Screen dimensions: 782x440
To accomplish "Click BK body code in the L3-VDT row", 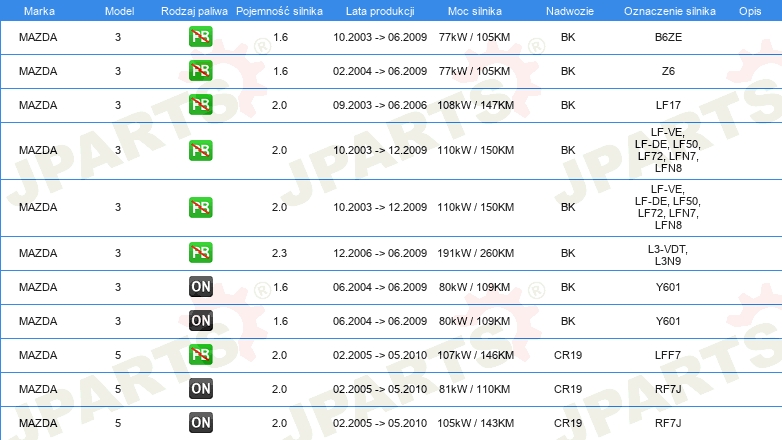I will [568, 253].
